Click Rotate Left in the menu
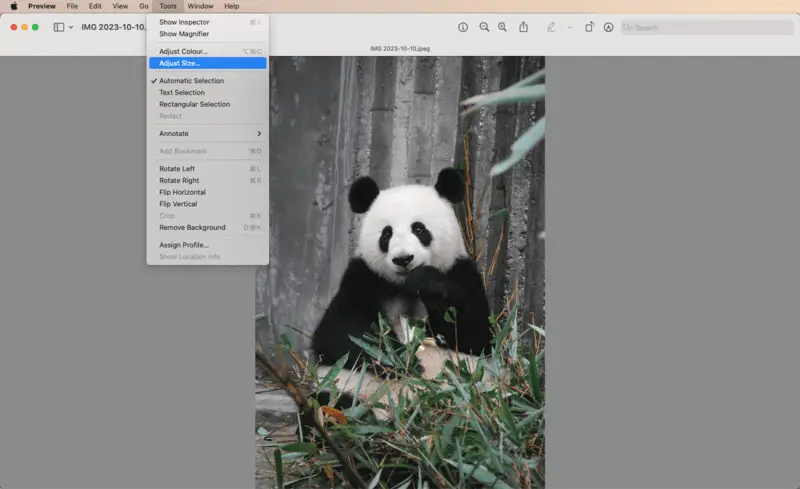The width and height of the screenshot is (800, 489). pos(177,169)
